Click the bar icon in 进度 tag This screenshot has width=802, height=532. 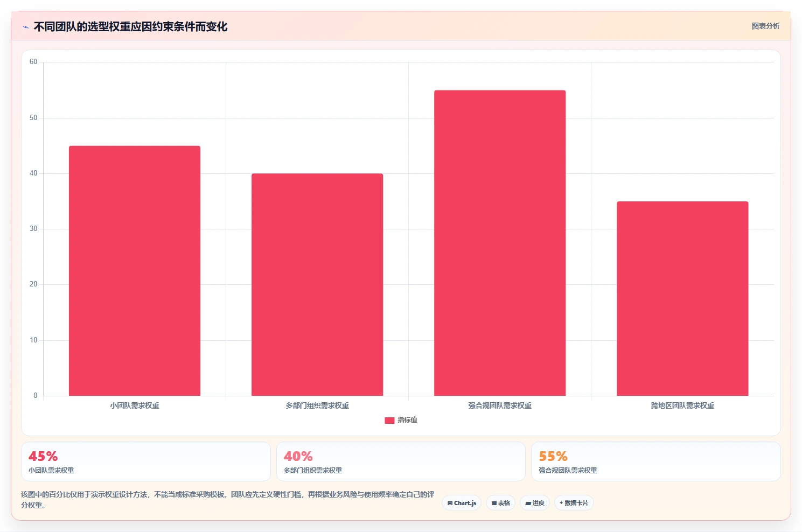pyautogui.click(x=528, y=503)
